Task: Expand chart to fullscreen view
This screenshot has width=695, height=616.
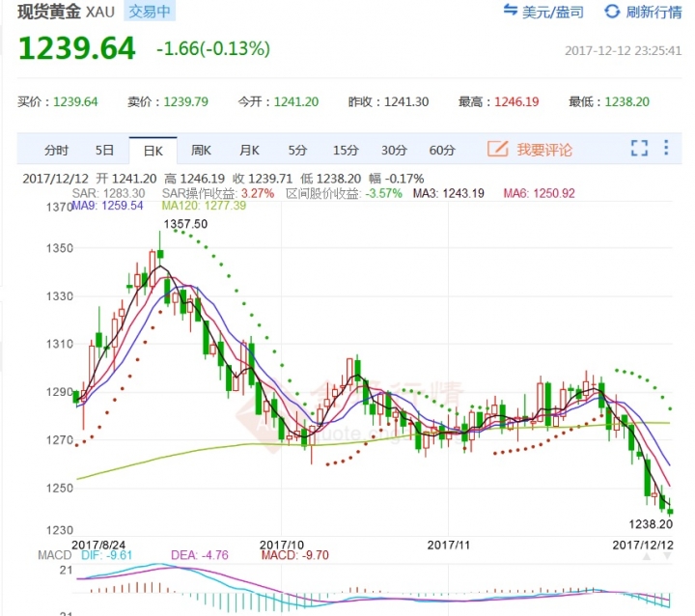Action: tap(639, 149)
